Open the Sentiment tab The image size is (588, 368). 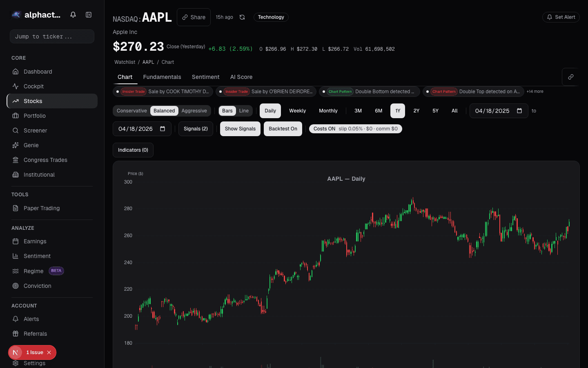tap(206, 77)
